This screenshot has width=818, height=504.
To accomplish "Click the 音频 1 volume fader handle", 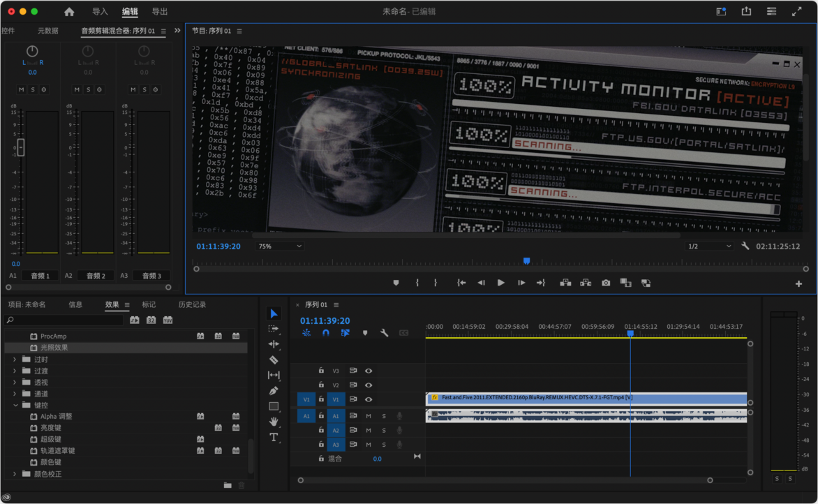I will pyautogui.click(x=20, y=148).
